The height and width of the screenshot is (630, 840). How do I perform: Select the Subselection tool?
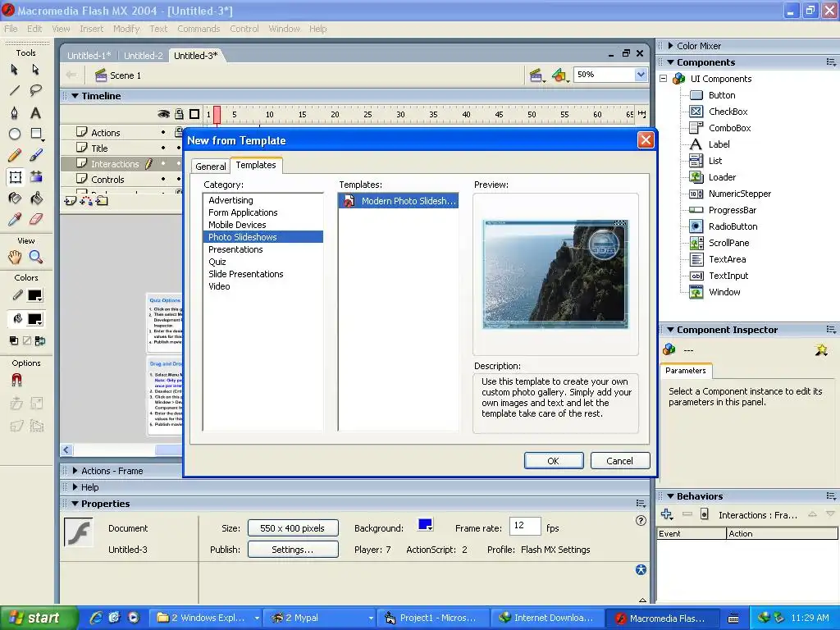click(35, 70)
